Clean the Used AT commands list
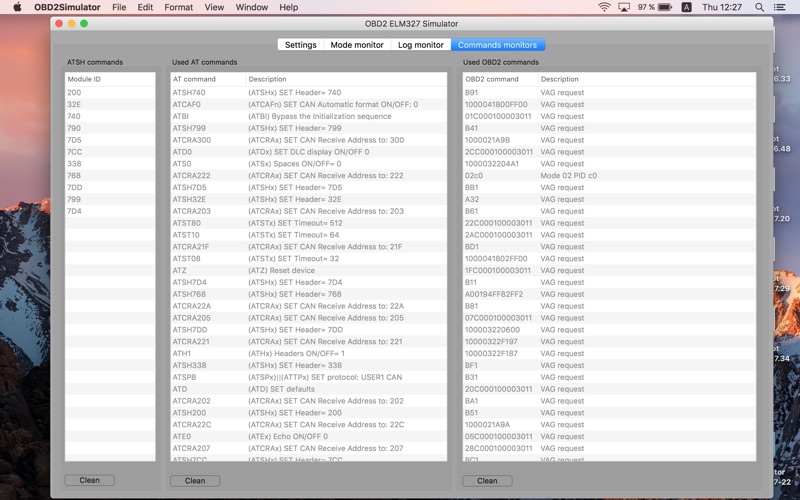The image size is (800, 500). click(195, 481)
